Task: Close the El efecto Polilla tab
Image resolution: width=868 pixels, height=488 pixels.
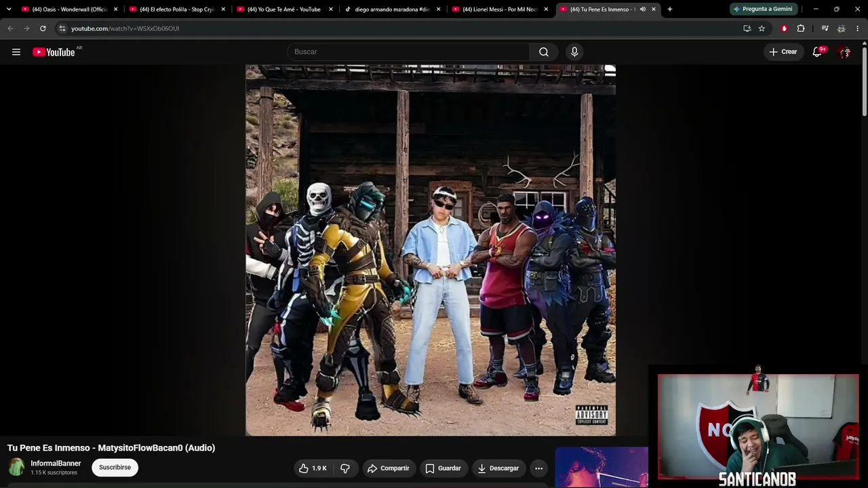Action: pyautogui.click(x=223, y=9)
